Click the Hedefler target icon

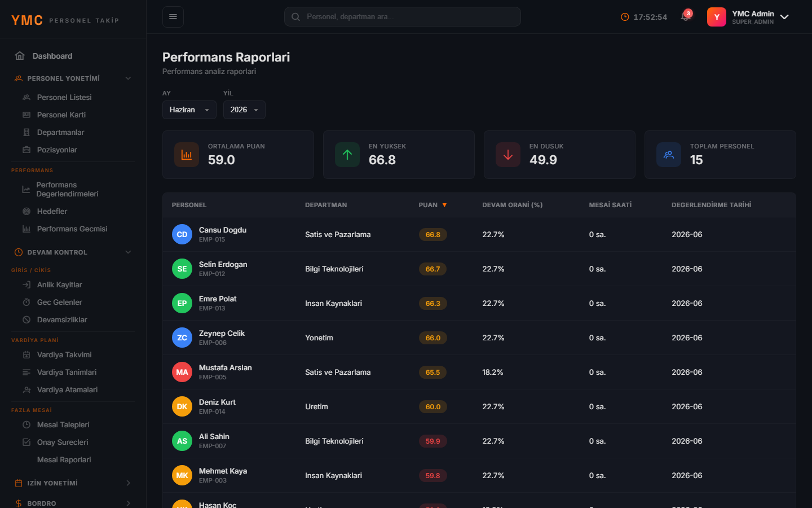click(x=27, y=211)
